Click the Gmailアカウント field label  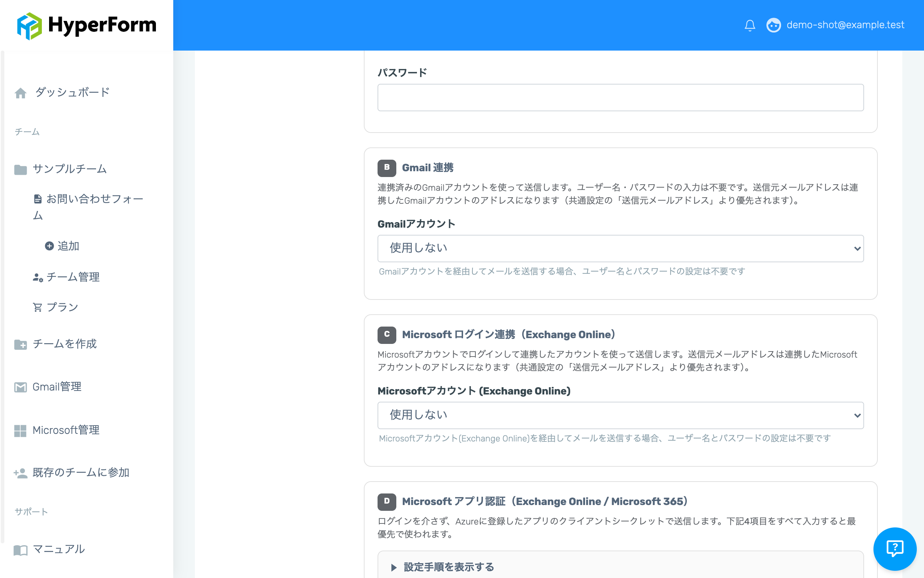(416, 224)
